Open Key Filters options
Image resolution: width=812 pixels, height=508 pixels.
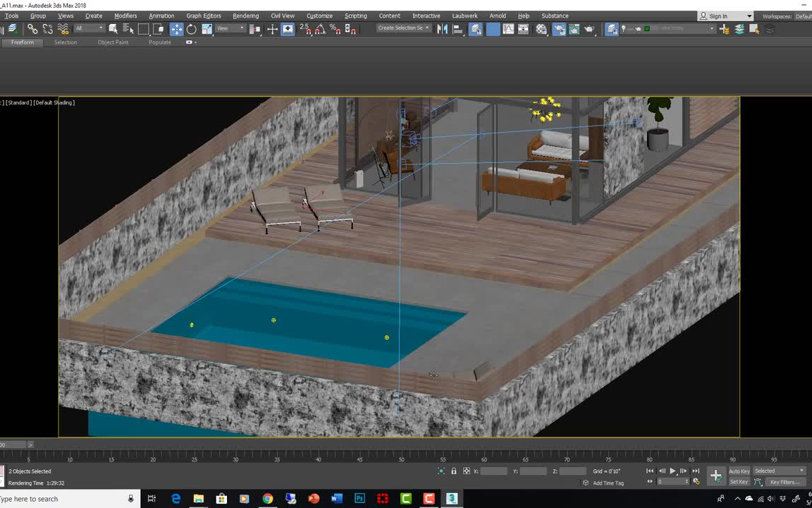(x=785, y=481)
